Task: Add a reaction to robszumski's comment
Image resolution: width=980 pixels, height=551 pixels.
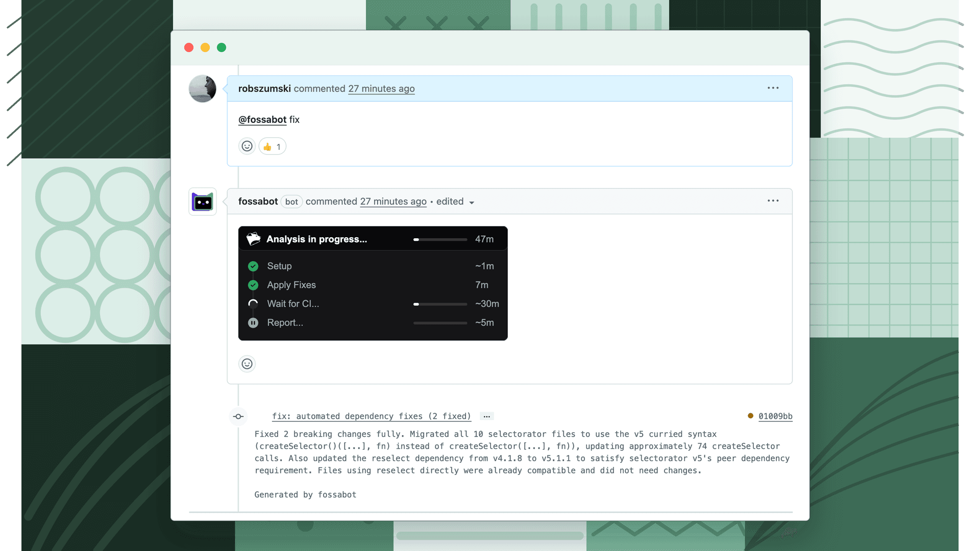Action: tap(247, 146)
